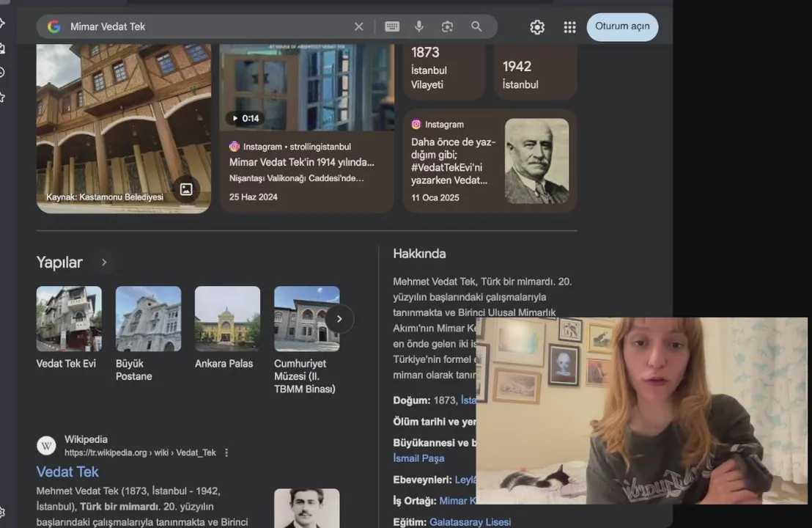
Task: Clear the search box with X icon
Action: 358,26
